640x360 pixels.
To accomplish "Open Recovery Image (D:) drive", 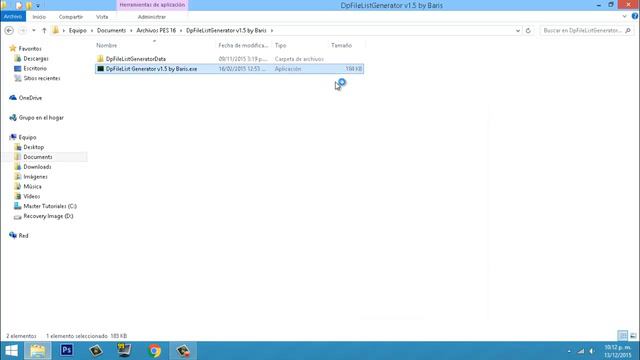I will (48, 216).
